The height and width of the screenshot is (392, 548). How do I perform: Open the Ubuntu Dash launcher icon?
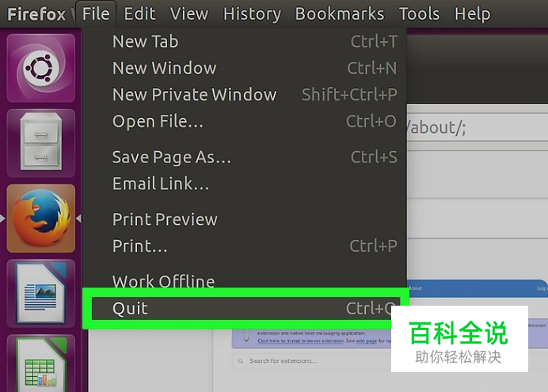[x=41, y=68]
